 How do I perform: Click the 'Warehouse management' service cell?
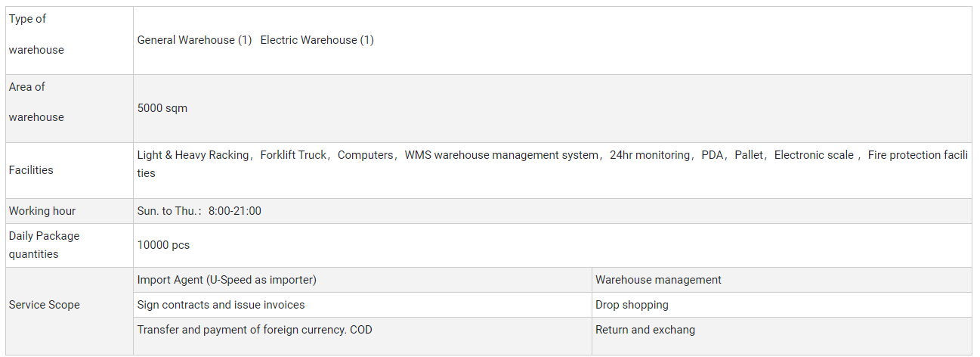click(658, 280)
